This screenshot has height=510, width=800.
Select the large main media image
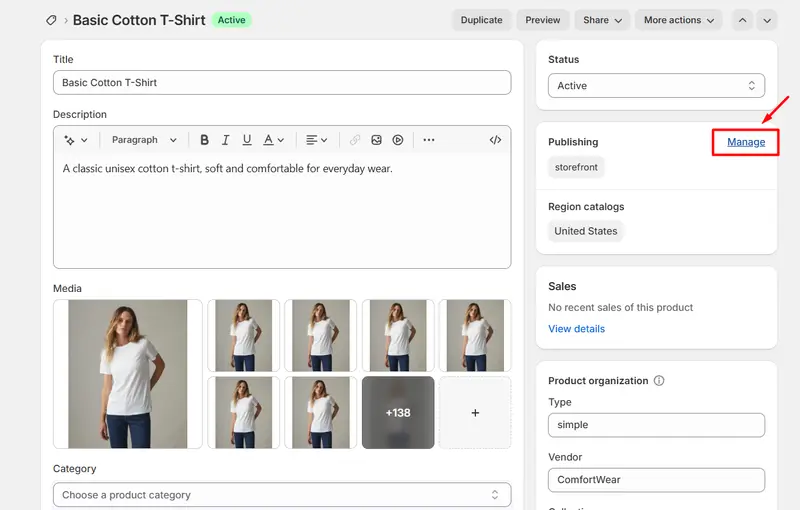pos(128,374)
